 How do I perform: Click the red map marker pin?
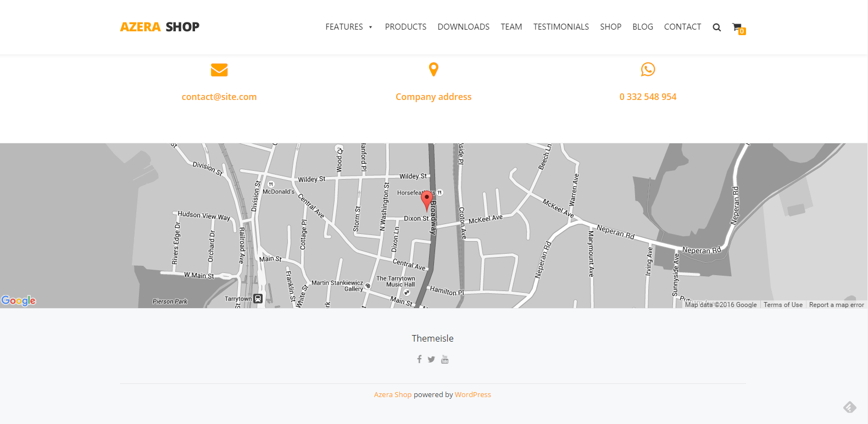pyautogui.click(x=427, y=200)
